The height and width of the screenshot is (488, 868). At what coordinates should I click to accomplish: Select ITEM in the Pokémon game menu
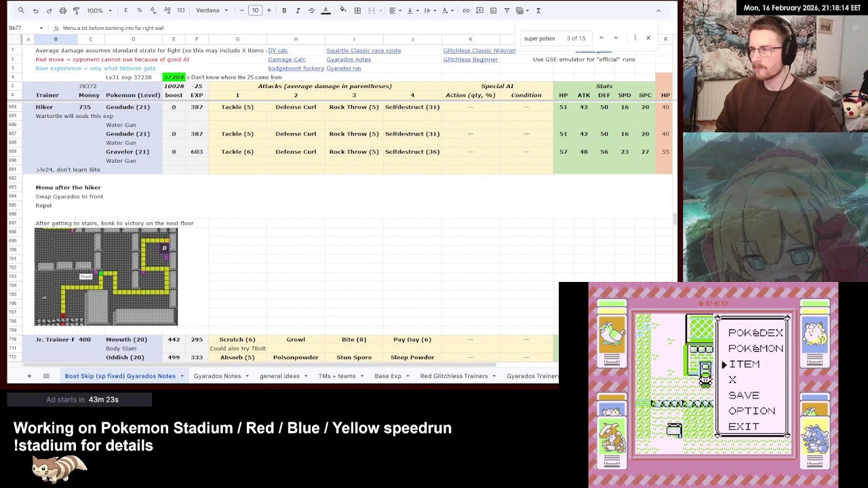(744, 365)
